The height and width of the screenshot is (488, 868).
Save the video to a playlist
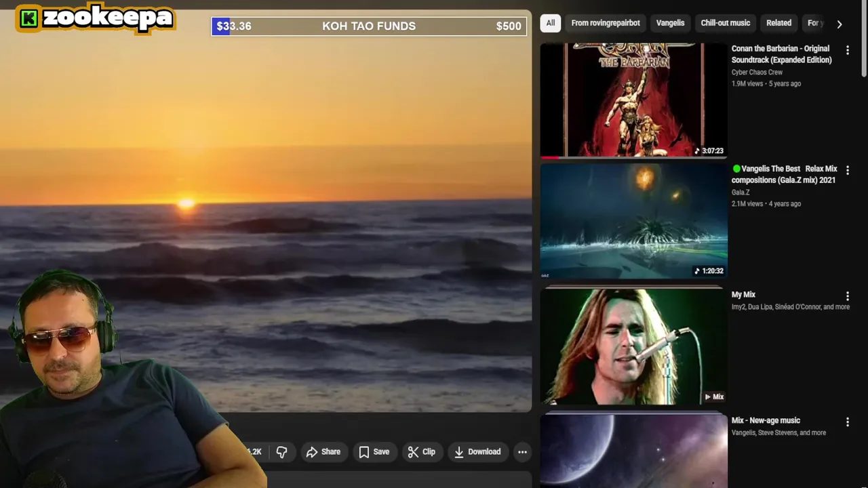click(374, 452)
